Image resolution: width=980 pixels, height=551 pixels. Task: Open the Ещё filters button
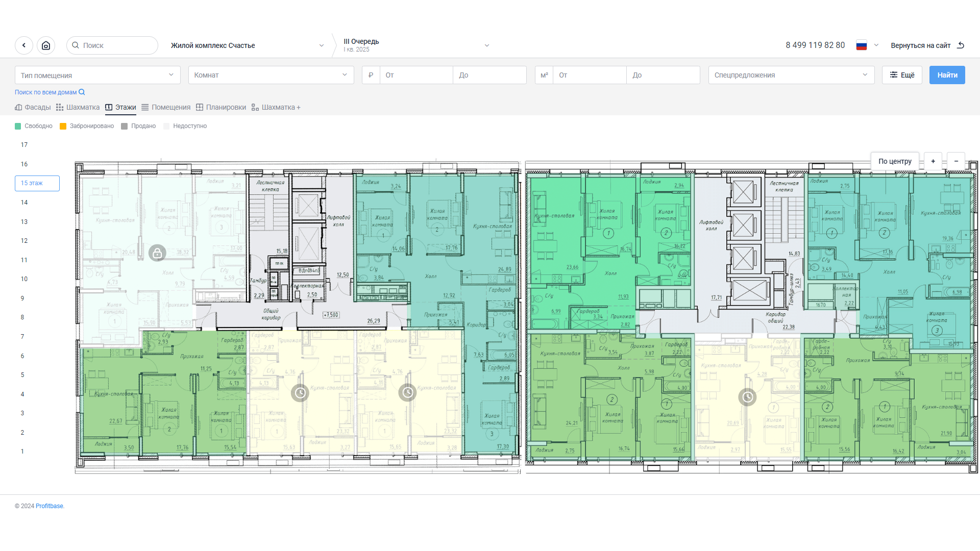click(902, 75)
